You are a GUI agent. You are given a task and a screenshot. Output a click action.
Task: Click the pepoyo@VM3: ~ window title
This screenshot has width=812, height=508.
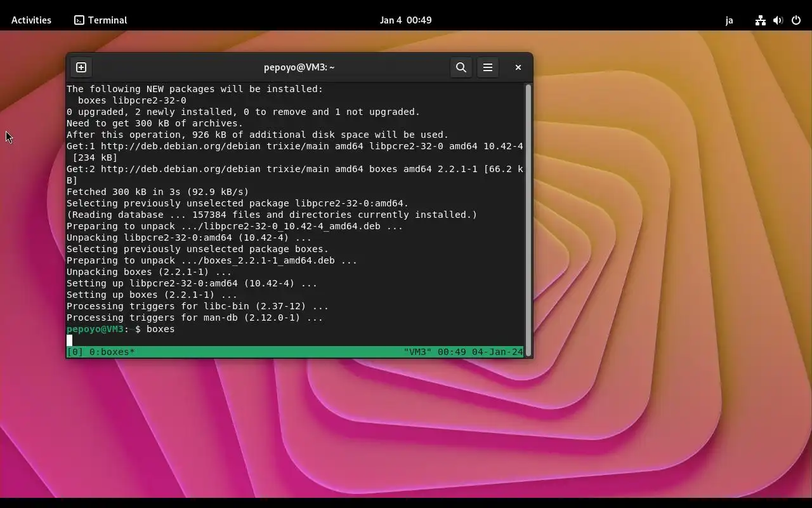point(299,67)
